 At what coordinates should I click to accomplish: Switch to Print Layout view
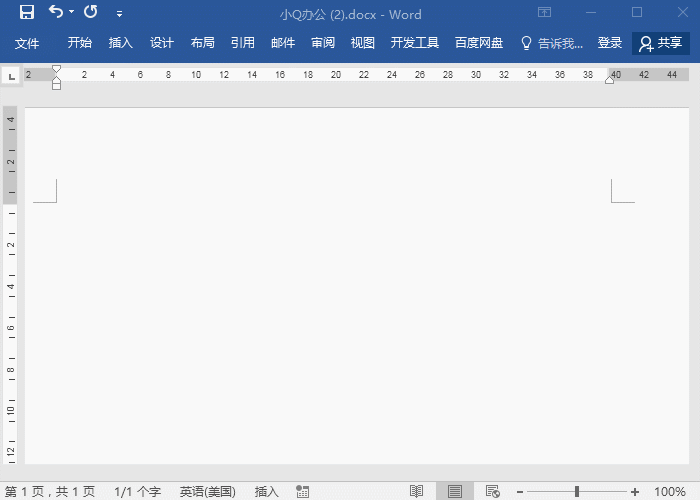[x=454, y=491]
